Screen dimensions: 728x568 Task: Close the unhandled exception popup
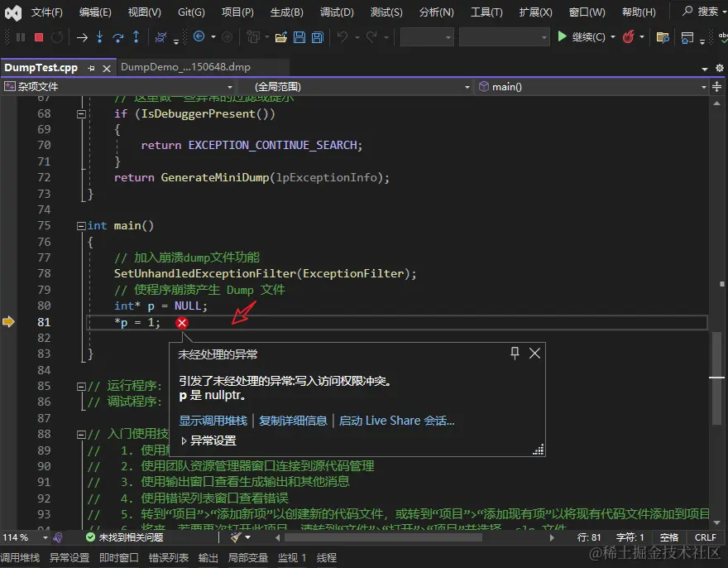click(x=534, y=354)
